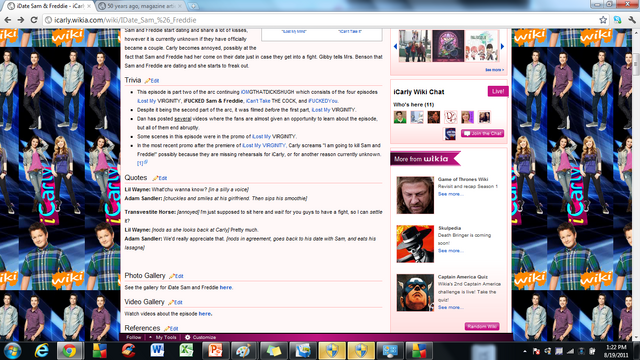
Task: Click 'See more...' under Game of Thrones Wiki
Action: coord(451,194)
